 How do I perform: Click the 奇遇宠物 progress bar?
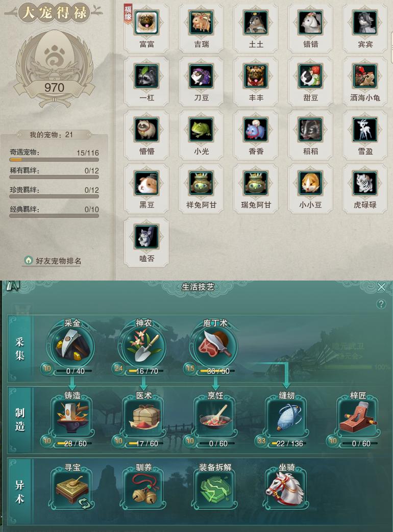click(54, 160)
